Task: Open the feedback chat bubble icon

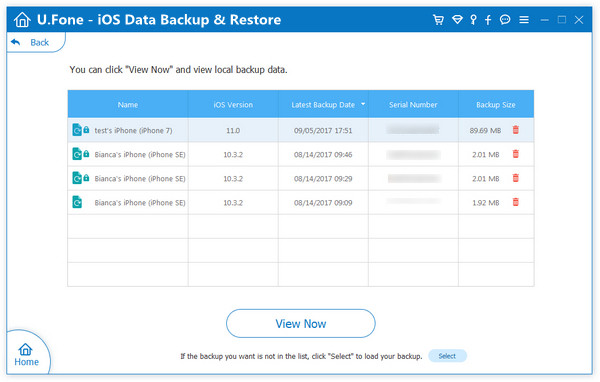Action: [x=505, y=20]
